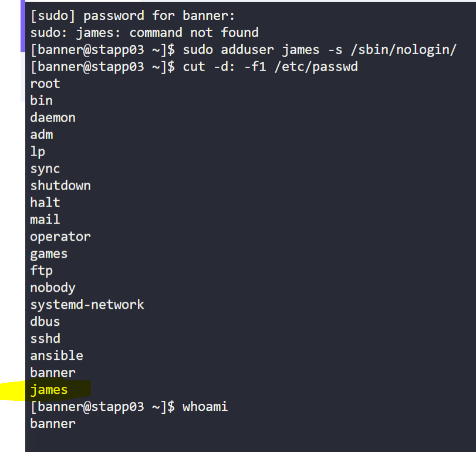Screen dimensions: 476x452
Task: Select the 'mail' user entry
Action: click(45, 220)
